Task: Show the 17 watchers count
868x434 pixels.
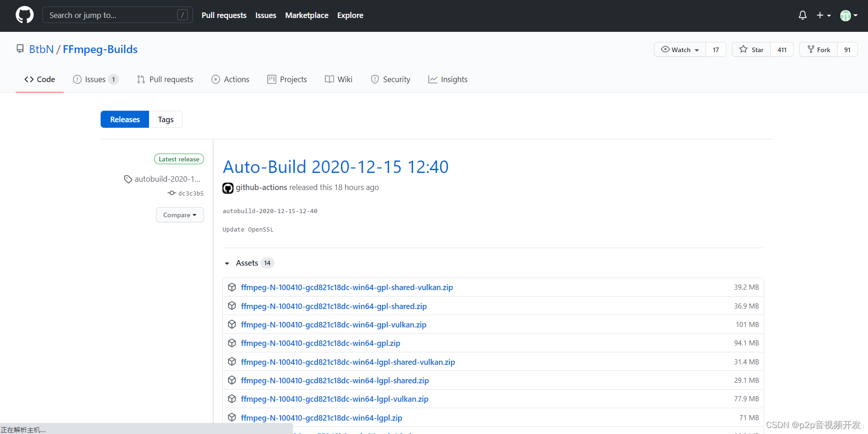Action: point(716,49)
